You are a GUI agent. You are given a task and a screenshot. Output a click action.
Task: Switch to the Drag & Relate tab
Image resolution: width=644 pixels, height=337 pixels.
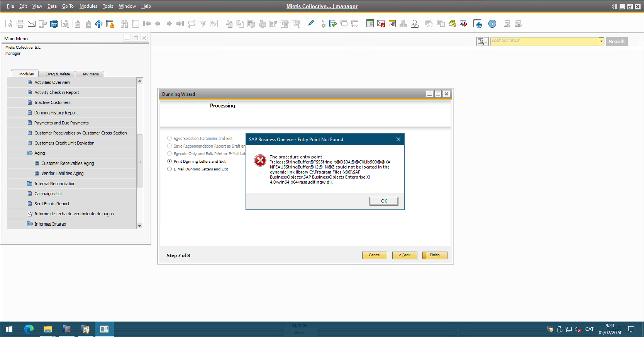click(58, 74)
